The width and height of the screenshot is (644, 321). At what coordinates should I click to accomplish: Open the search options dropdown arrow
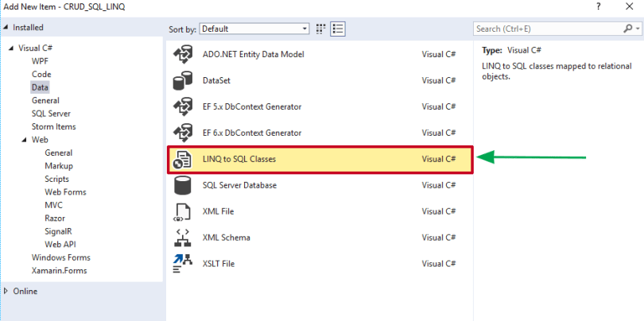pyautogui.click(x=638, y=29)
